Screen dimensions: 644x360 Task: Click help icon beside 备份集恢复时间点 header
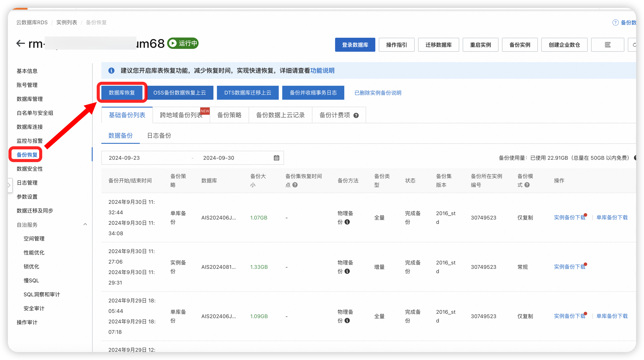[x=295, y=185]
